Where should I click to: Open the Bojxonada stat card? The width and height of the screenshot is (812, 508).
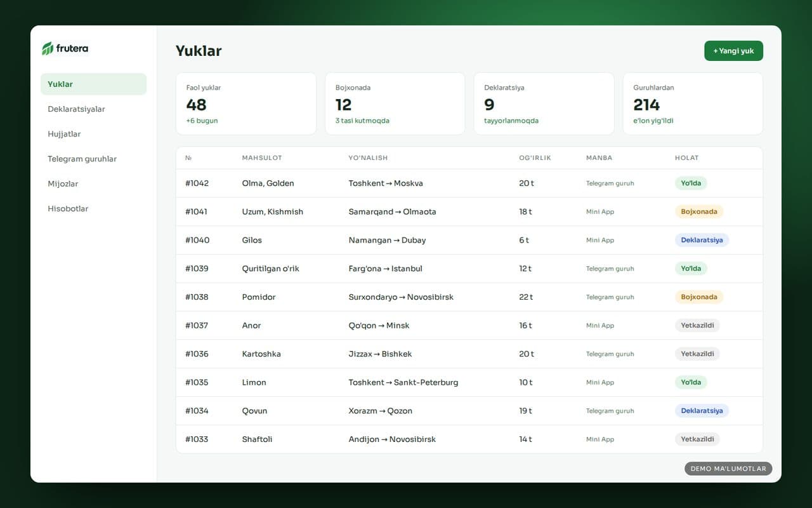pyautogui.click(x=395, y=104)
